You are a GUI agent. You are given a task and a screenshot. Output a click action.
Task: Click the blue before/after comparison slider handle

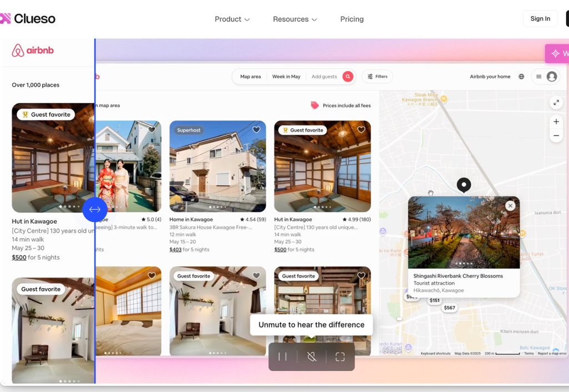[x=95, y=209]
